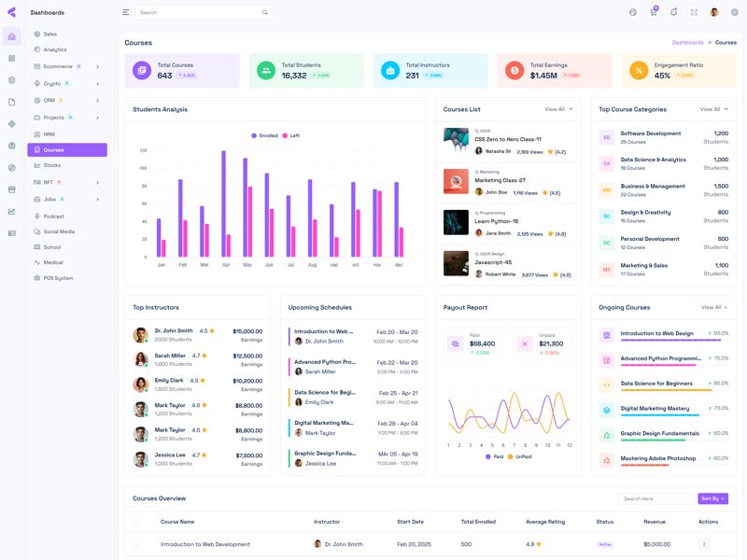
Task: Open row actions three-dot menu
Action: click(704, 544)
